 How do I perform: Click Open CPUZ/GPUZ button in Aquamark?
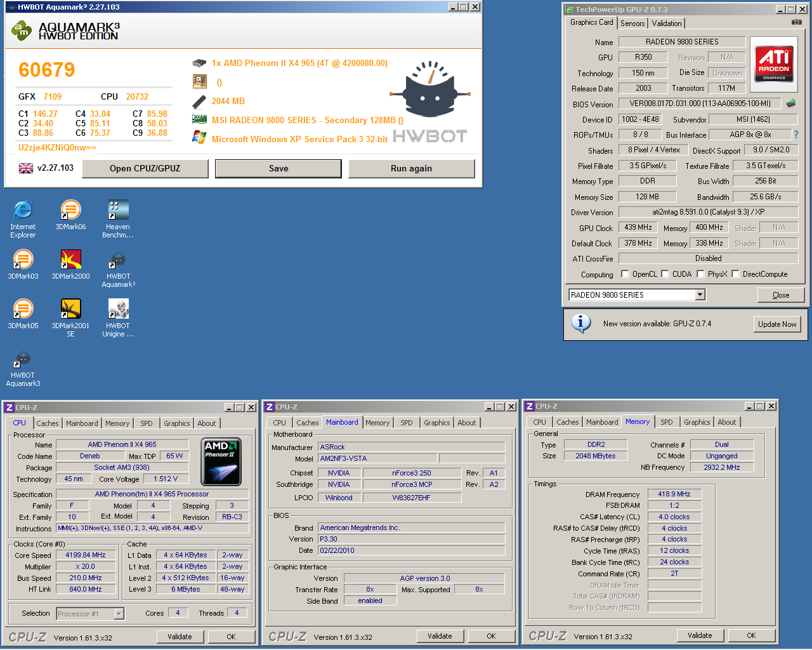tap(145, 168)
